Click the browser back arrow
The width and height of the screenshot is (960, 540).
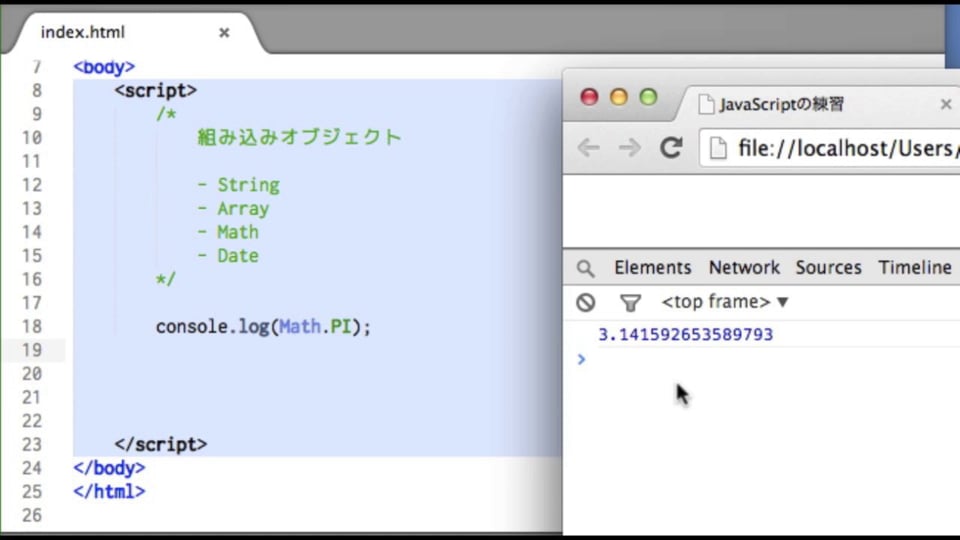588,148
